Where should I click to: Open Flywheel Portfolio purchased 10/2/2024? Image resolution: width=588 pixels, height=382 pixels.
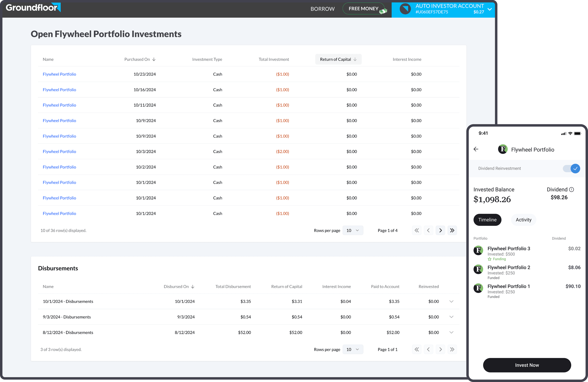tap(59, 167)
